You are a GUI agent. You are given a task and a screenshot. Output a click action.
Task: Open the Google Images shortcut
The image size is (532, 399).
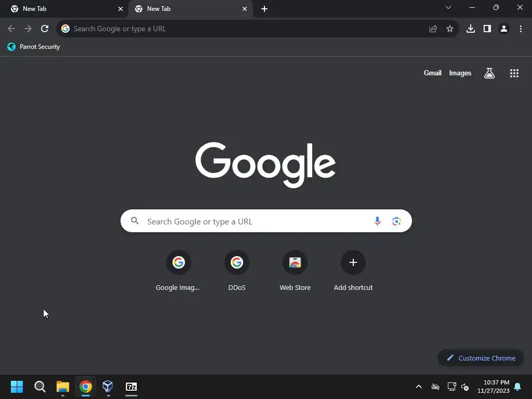178,271
